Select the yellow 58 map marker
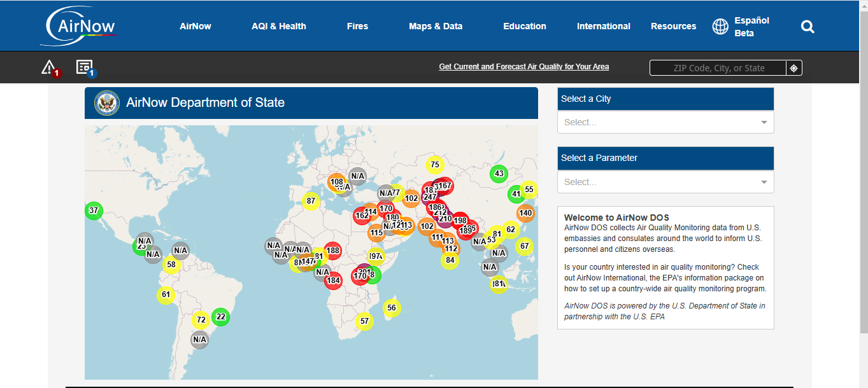 pyautogui.click(x=171, y=265)
